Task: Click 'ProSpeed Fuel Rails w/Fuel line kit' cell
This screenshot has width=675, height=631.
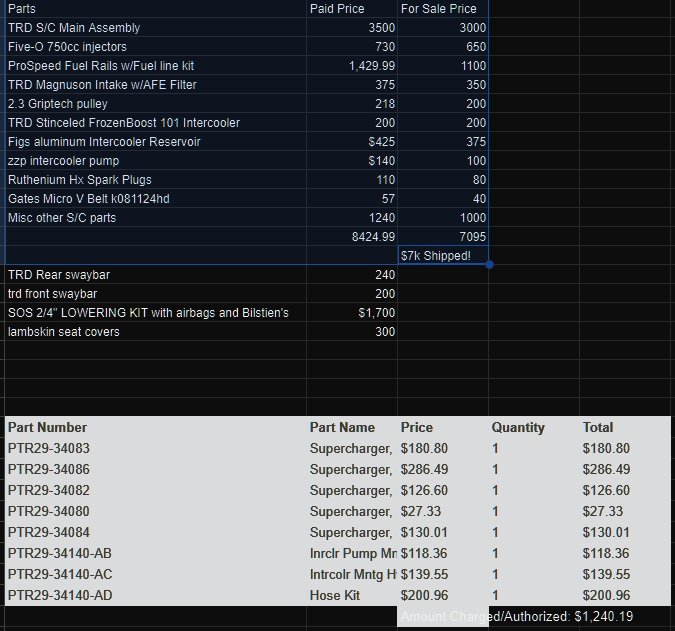Action: (155, 65)
